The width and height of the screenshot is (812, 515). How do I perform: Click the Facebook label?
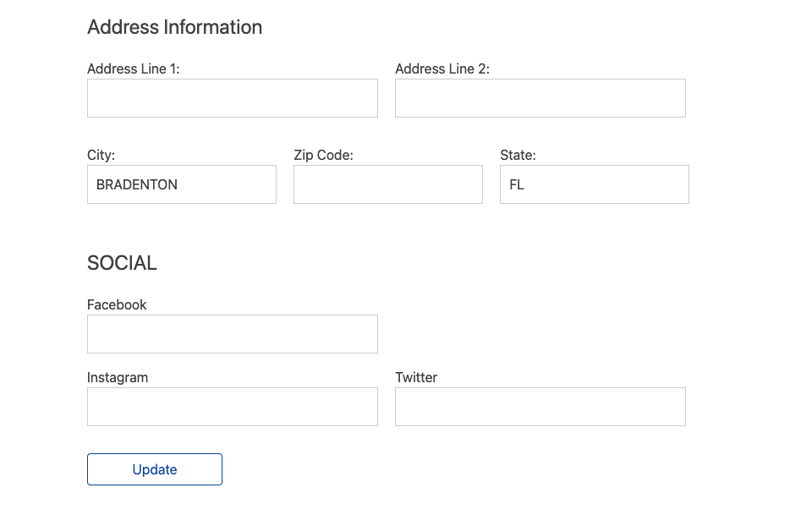point(117,304)
